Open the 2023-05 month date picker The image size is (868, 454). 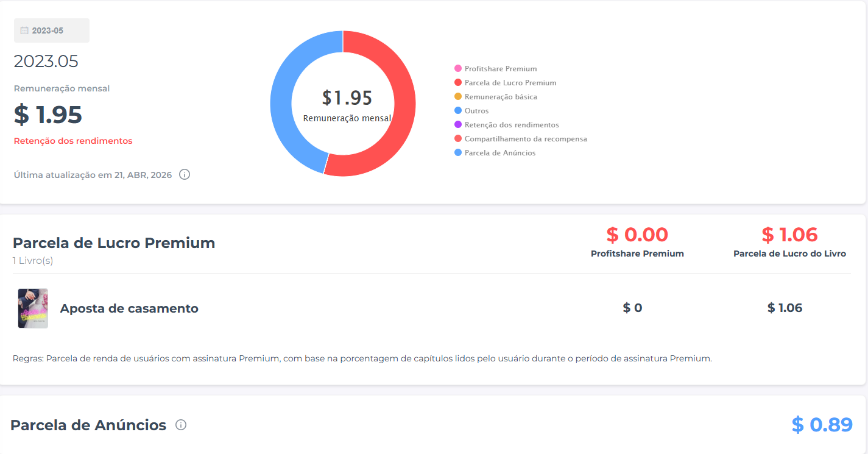pyautogui.click(x=52, y=30)
